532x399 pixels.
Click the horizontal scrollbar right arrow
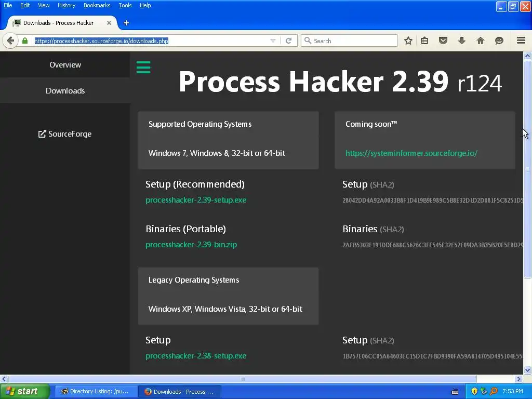pyautogui.click(x=518, y=379)
